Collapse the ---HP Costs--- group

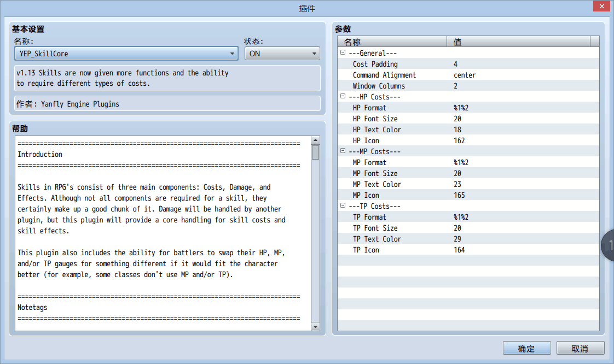[x=343, y=96]
